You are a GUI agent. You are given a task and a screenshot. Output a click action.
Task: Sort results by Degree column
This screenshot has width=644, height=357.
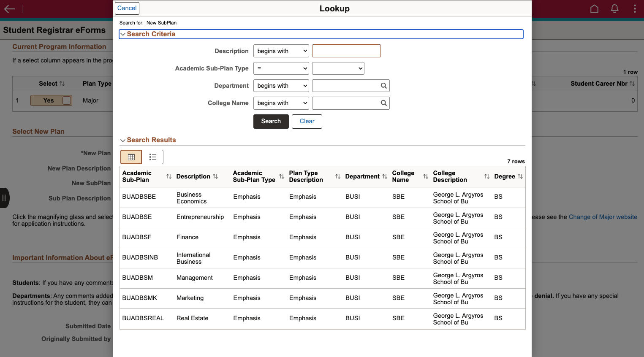click(520, 176)
